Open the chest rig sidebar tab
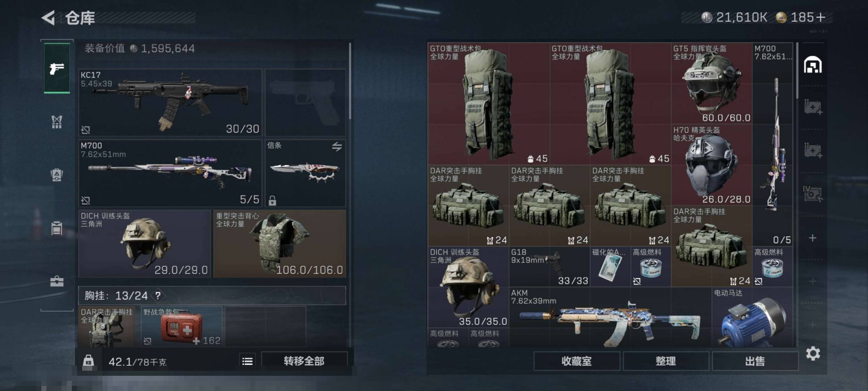 [x=57, y=122]
